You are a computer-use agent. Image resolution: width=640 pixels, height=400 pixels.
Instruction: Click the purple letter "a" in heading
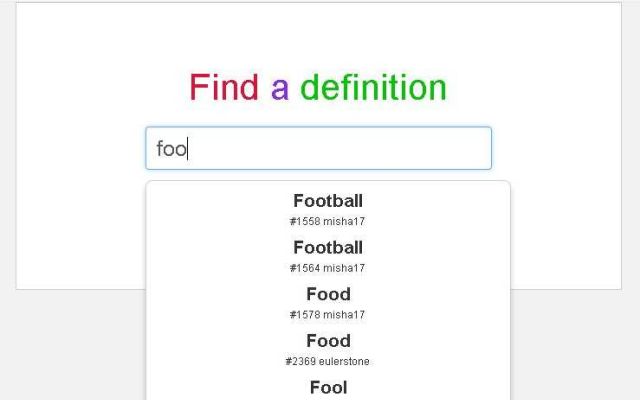280,88
